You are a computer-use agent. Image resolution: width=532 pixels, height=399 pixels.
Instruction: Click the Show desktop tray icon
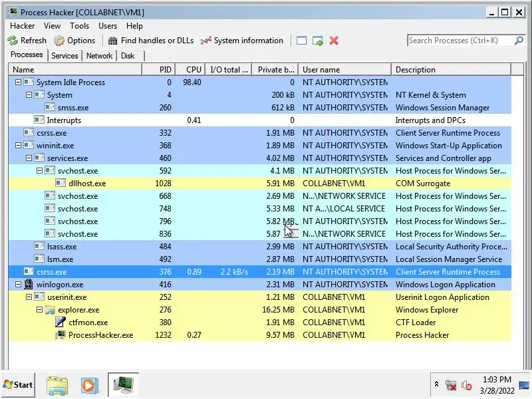(524, 385)
